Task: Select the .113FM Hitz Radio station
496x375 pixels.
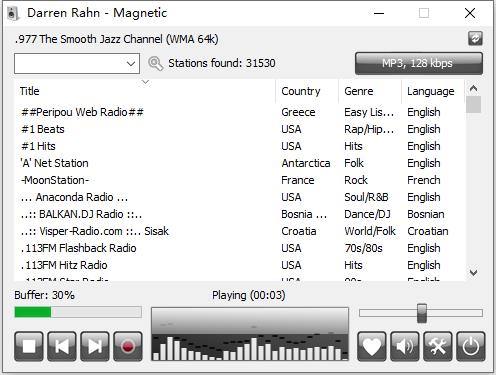Action: [x=239, y=265]
